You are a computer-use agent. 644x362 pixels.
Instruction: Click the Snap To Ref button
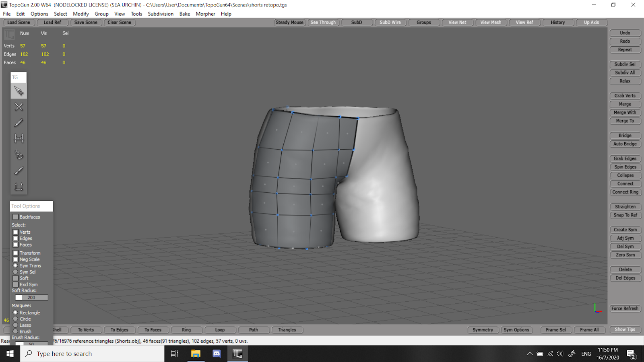(625, 215)
